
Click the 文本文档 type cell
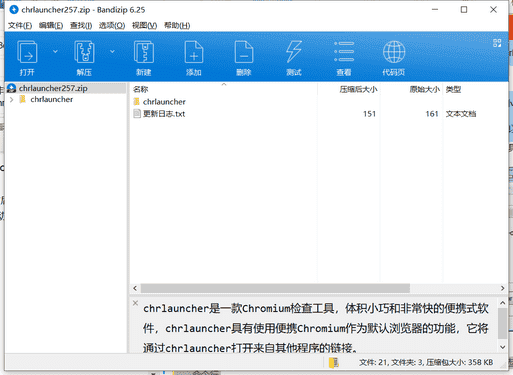point(461,114)
